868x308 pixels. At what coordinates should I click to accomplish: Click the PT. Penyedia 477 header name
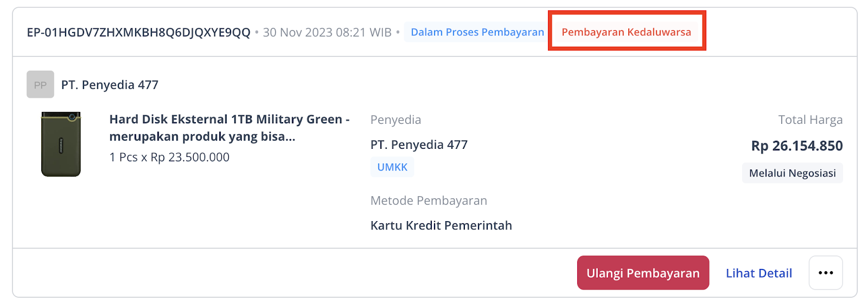[x=110, y=85]
